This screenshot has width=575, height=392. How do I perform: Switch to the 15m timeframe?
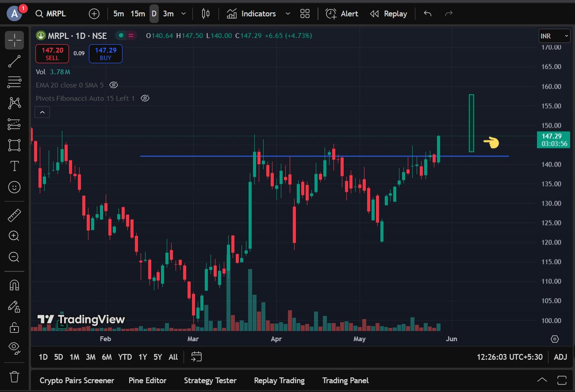[138, 14]
